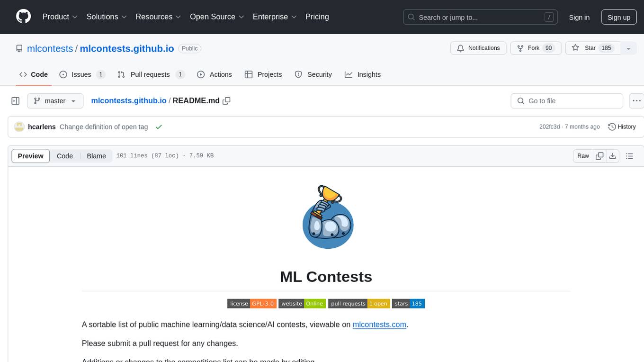Open the Raw file view
Image resolution: width=644 pixels, height=362 pixels.
[x=583, y=156]
